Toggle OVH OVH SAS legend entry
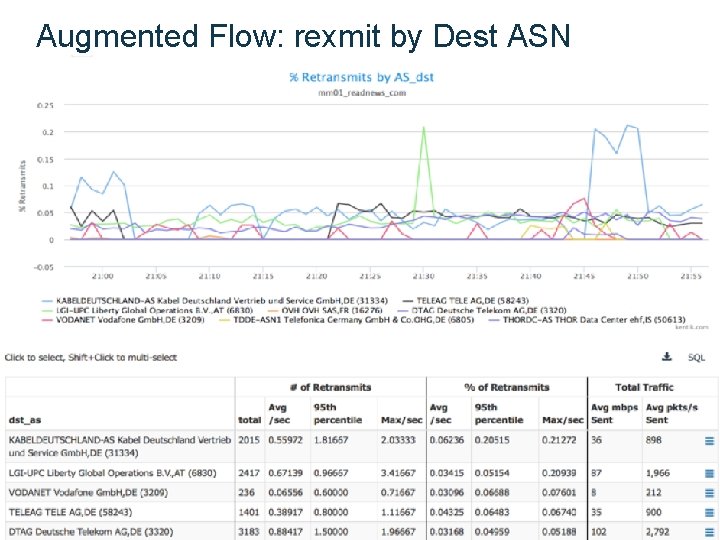Screen dimensions: 720x540 pyautogui.click(x=325, y=310)
